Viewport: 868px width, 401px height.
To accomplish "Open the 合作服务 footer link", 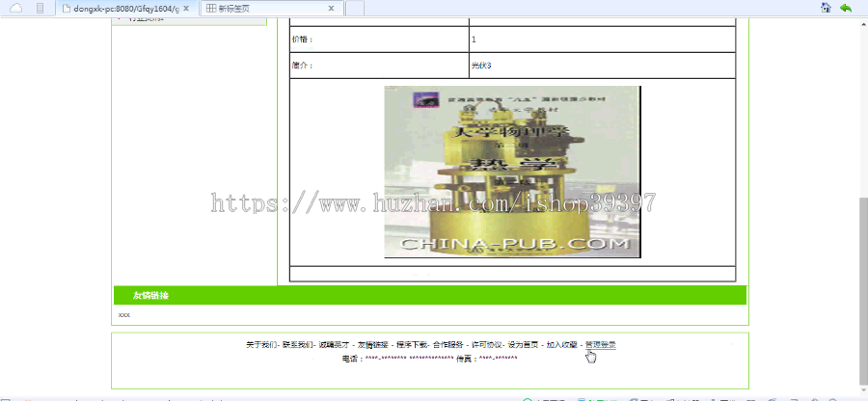I will coord(448,344).
